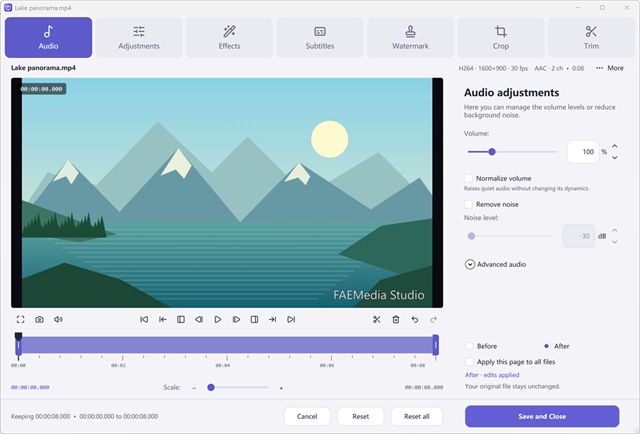
Task: Zoom out timeline with the minus icon
Action: click(194, 388)
